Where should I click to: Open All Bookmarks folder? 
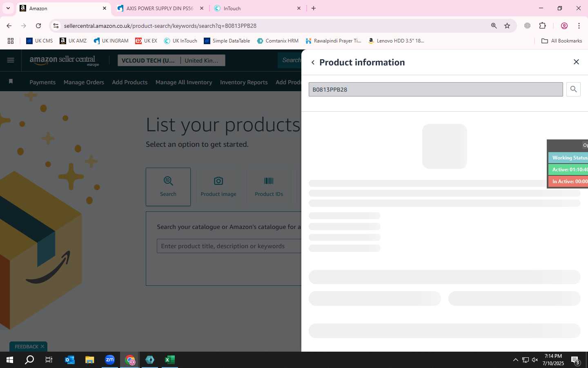tap(561, 41)
